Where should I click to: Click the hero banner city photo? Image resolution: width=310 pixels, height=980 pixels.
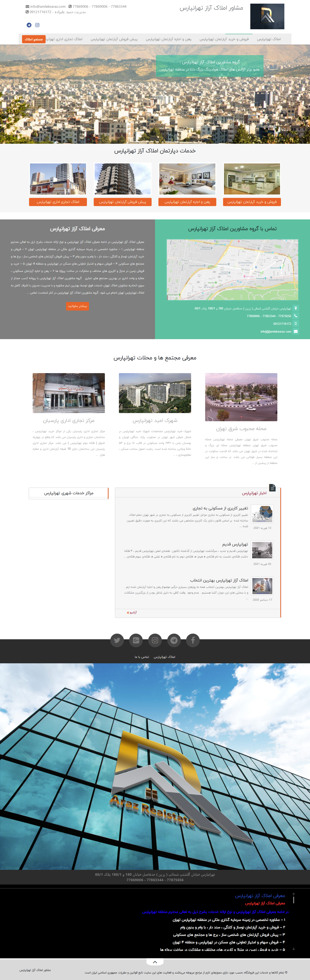point(155,94)
